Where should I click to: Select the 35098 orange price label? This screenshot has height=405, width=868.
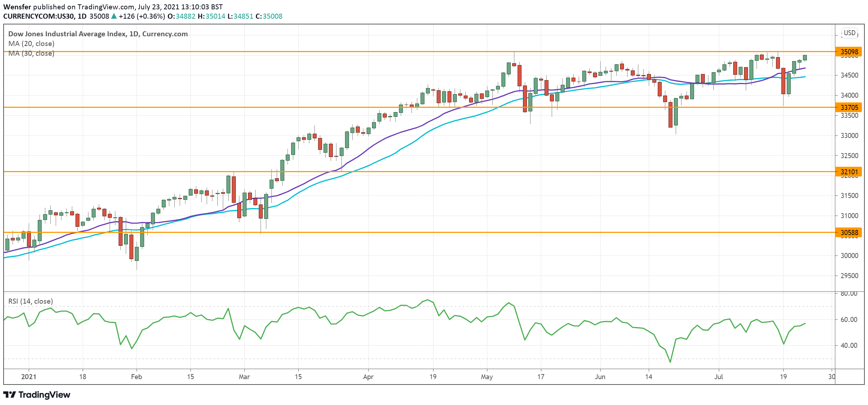pos(849,52)
